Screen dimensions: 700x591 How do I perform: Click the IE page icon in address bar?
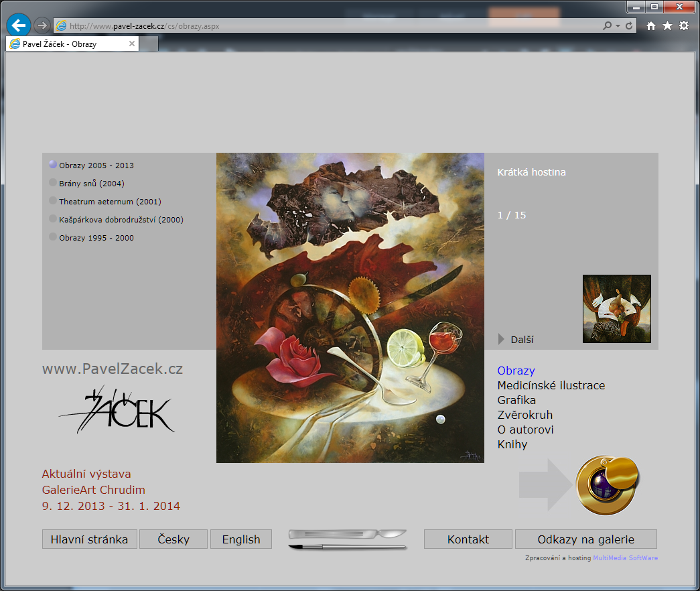[61, 26]
